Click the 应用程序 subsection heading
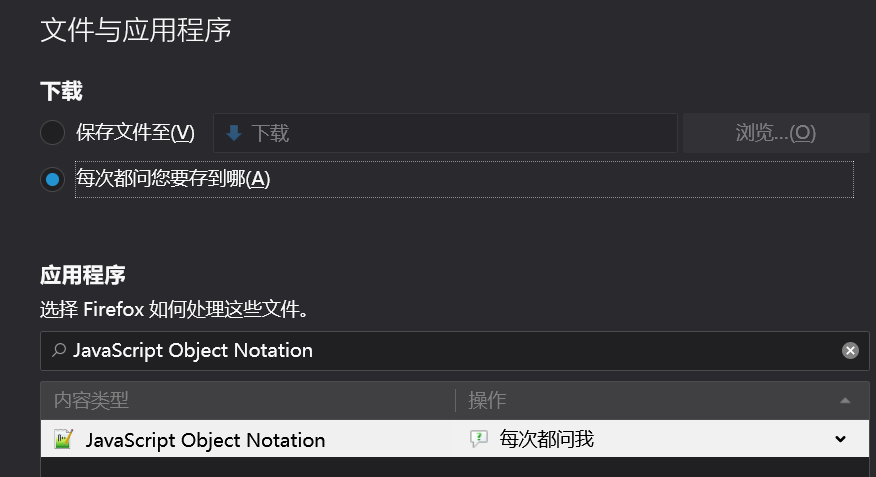 (x=83, y=275)
